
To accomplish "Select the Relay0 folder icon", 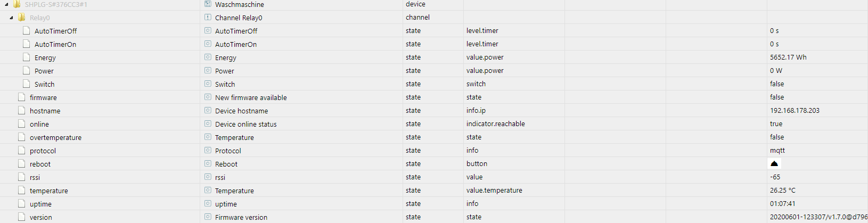I will tap(21, 18).
